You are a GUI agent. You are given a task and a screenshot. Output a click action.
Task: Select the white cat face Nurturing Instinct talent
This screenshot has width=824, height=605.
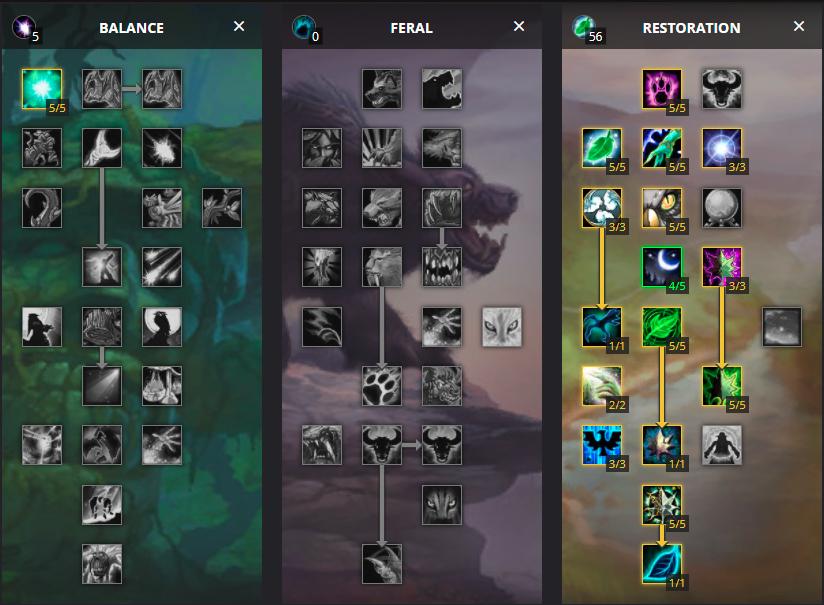coord(502,326)
